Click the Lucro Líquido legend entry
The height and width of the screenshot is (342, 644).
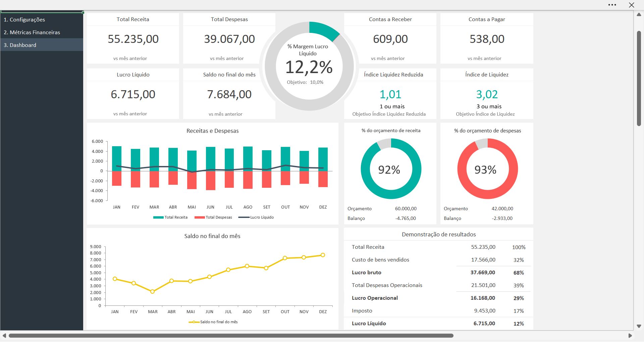click(256, 217)
